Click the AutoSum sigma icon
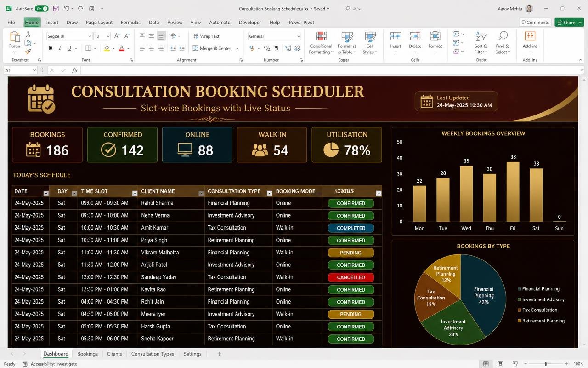 [x=456, y=34]
